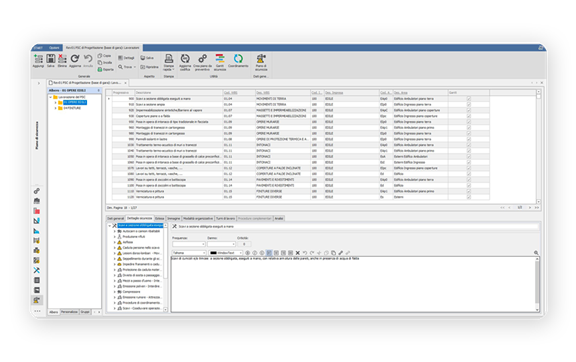Switch to the Turni di lavoro tab
This screenshot has height=362, width=576.
pyautogui.click(x=225, y=218)
